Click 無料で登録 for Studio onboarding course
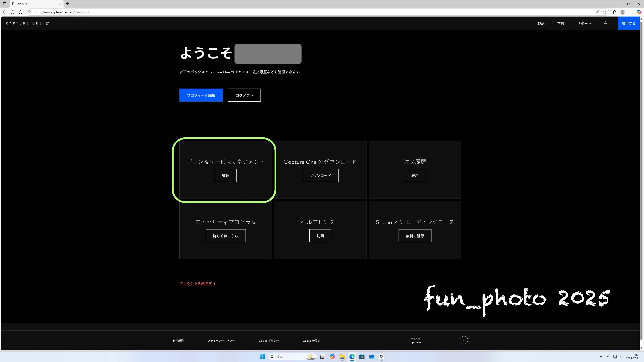This screenshot has height=362, width=644. pos(415,236)
